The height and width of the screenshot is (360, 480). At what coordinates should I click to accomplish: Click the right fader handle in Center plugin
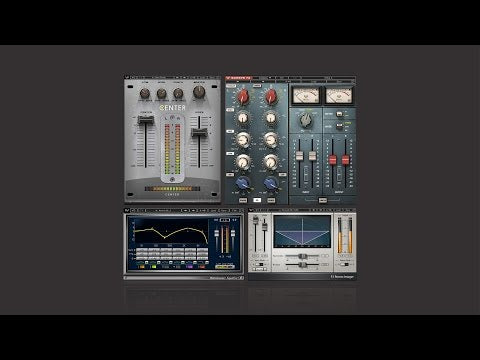pyautogui.click(x=199, y=133)
